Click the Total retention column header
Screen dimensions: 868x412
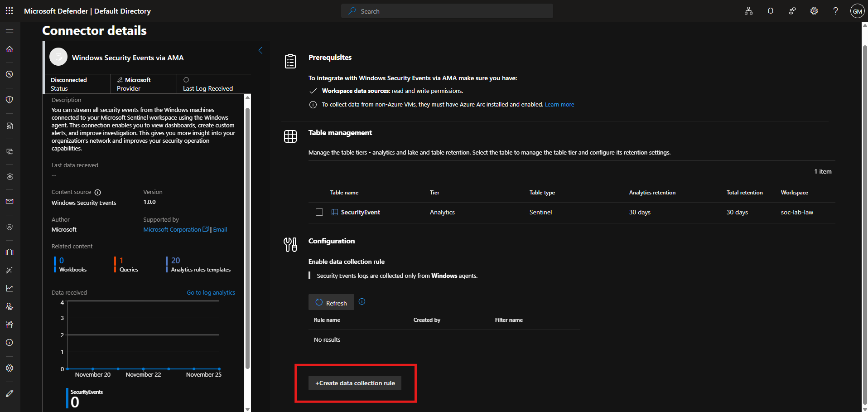click(x=745, y=193)
